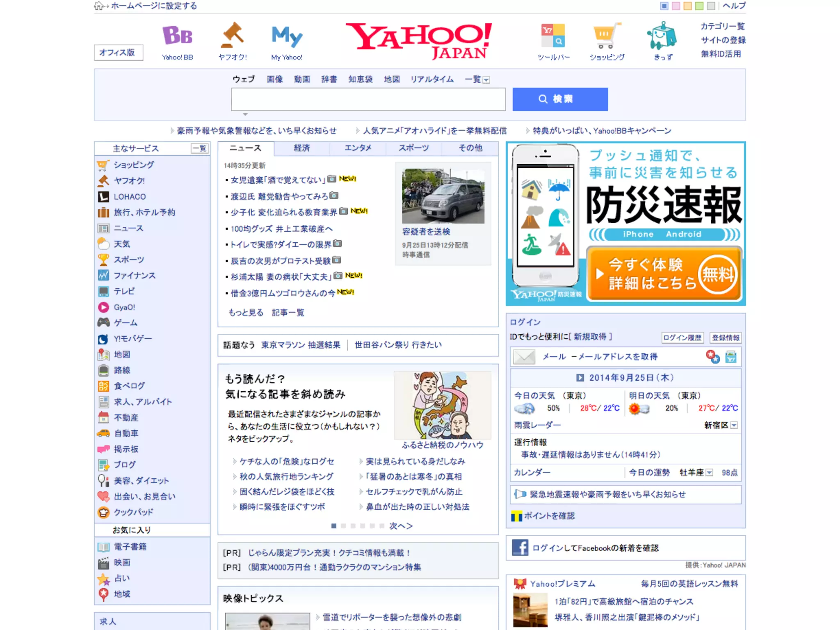Expand the 一覧 search category dropdown
The width and height of the screenshot is (840, 630).
(486, 80)
